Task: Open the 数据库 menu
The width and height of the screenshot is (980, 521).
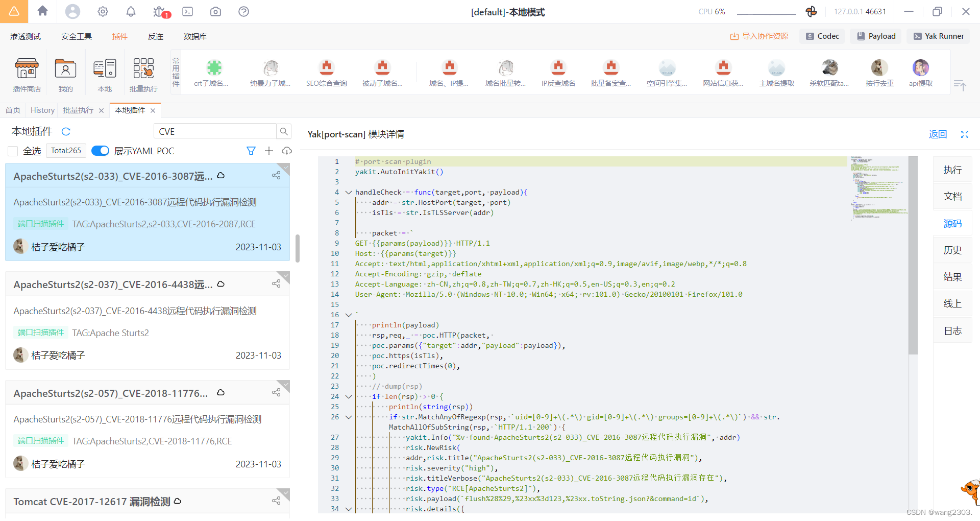Action: [x=195, y=36]
